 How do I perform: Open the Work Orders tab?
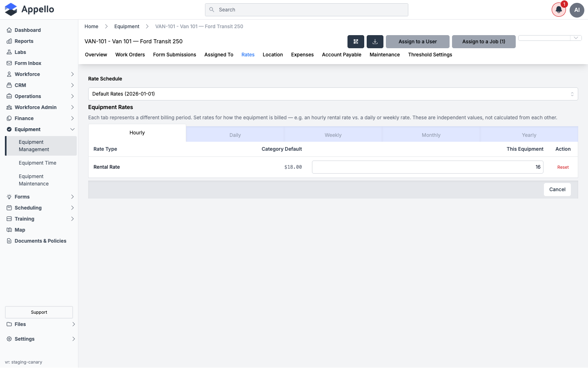click(x=130, y=55)
